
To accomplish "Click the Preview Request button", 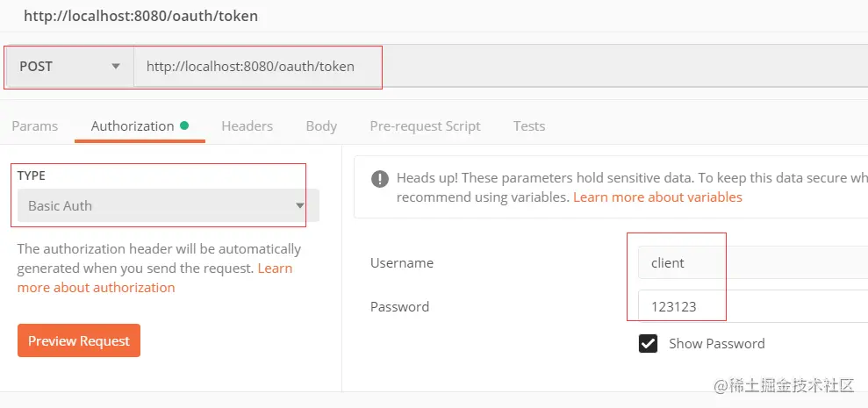I will pyautogui.click(x=79, y=340).
